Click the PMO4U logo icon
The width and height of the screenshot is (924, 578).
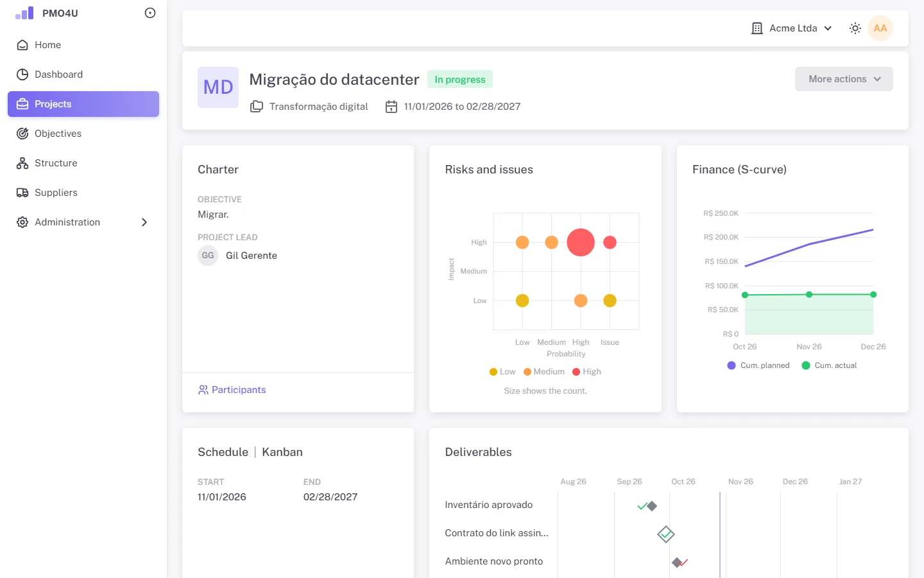point(24,13)
